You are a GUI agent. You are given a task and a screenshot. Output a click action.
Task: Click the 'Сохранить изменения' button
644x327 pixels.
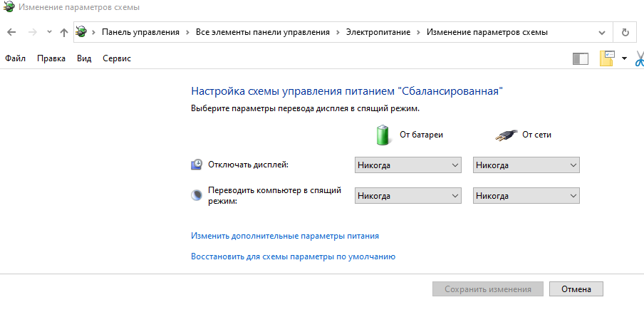[488, 289]
